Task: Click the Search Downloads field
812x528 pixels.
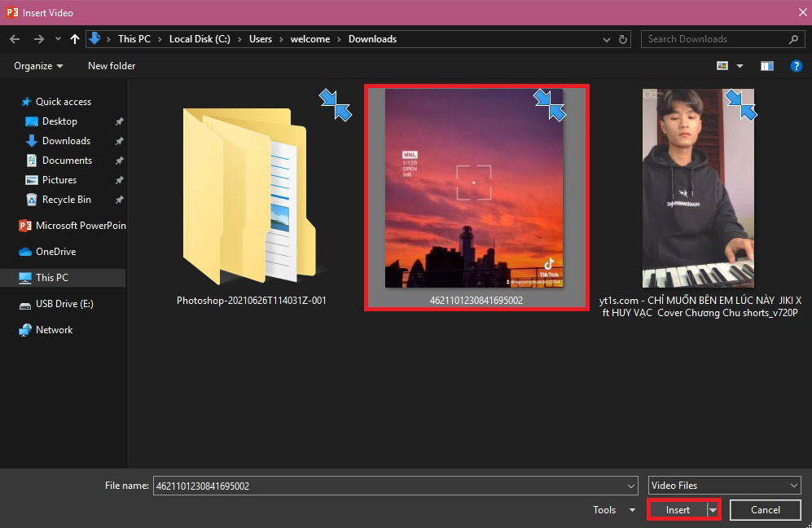Action: pyautogui.click(x=714, y=39)
